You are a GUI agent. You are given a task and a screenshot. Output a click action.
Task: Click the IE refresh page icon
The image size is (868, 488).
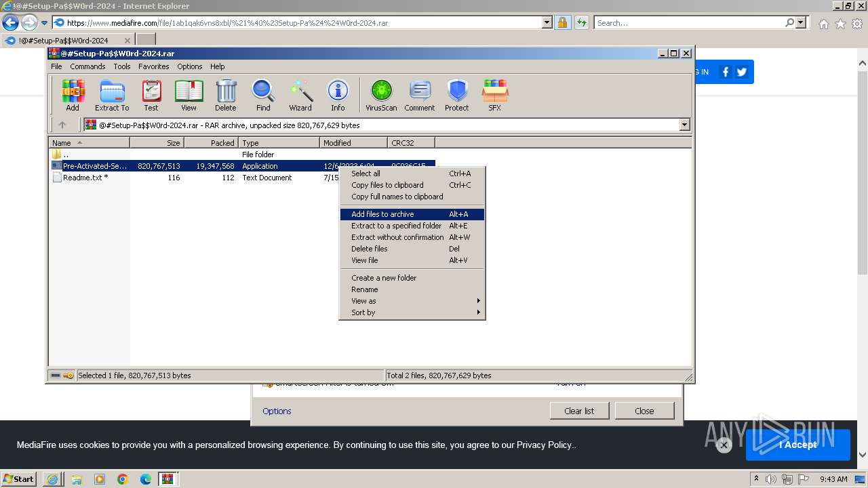(581, 23)
